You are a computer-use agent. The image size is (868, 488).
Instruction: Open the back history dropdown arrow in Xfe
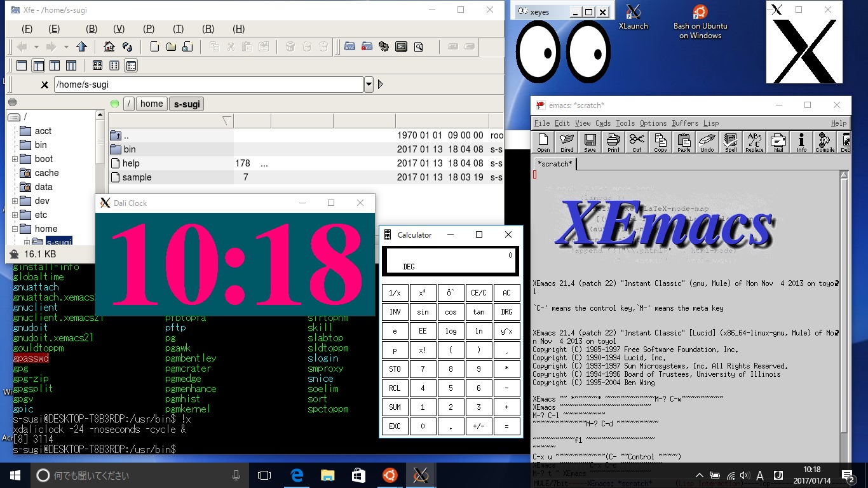pyautogui.click(x=36, y=46)
